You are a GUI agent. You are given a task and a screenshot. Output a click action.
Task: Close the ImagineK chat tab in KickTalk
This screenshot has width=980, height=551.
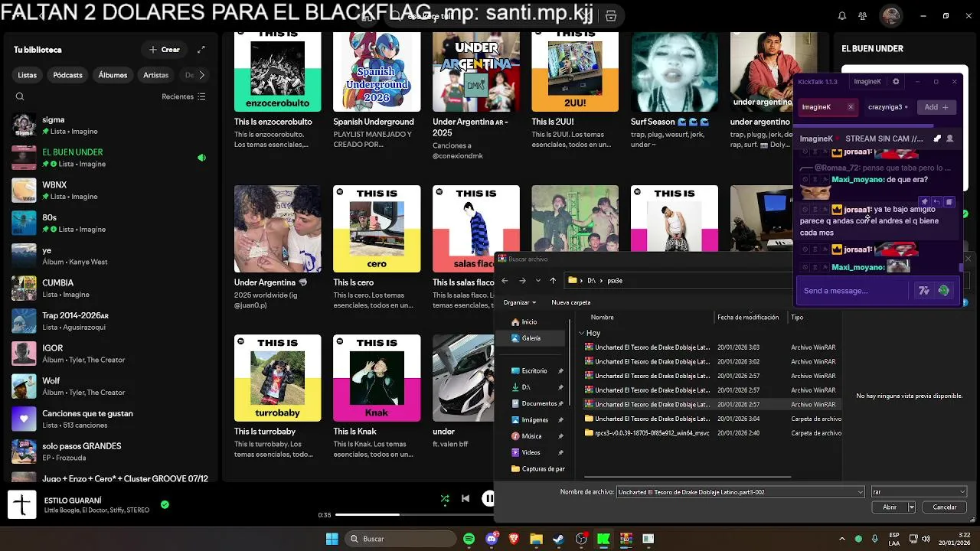point(850,107)
